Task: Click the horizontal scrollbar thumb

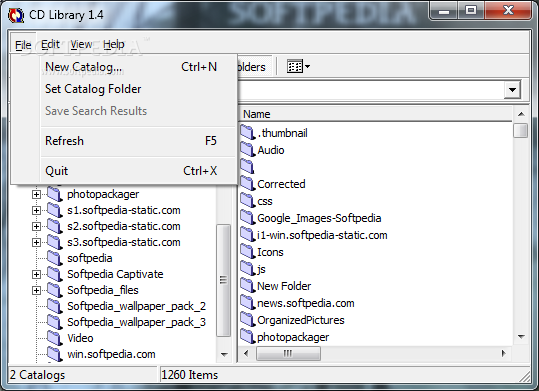Action: click(288, 354)
